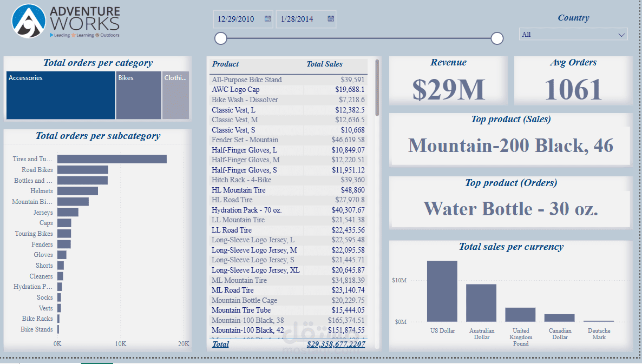The image size is (642, 364).
Task: Select the Fender Set - Mountain row
Action: (288, 140)
